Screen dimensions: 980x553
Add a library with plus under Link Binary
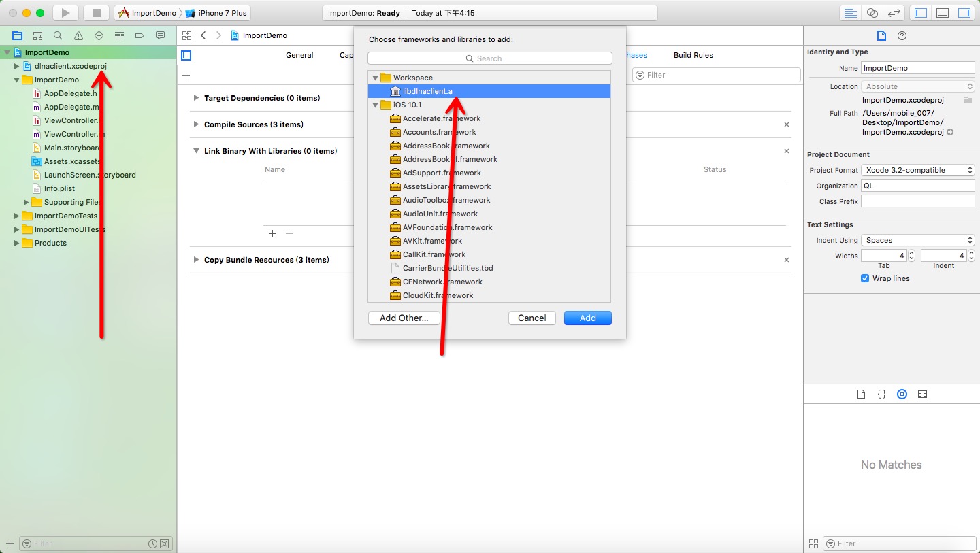[x=272, y=233]
